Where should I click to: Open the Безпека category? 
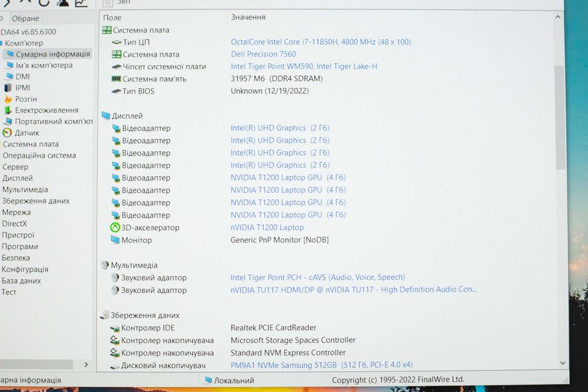16,258
